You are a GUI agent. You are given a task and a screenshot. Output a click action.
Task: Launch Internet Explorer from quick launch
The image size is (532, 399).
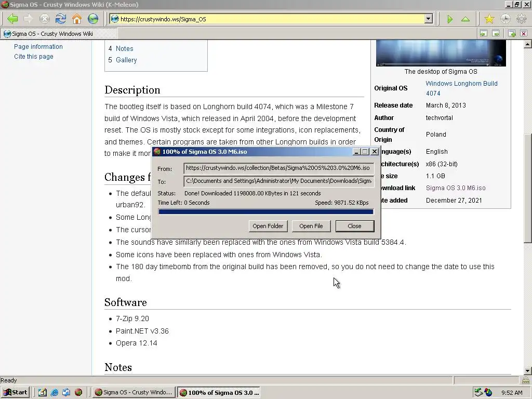click(x=54, y=392)
